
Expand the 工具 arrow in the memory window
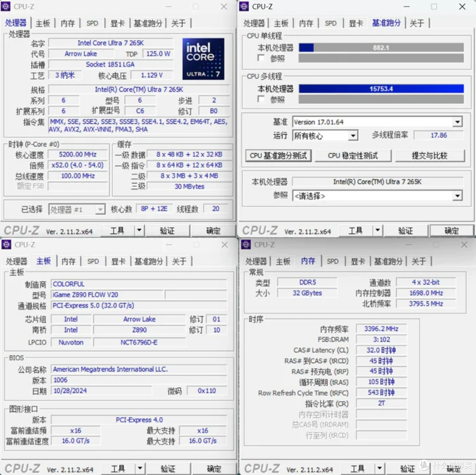[379, 468]
